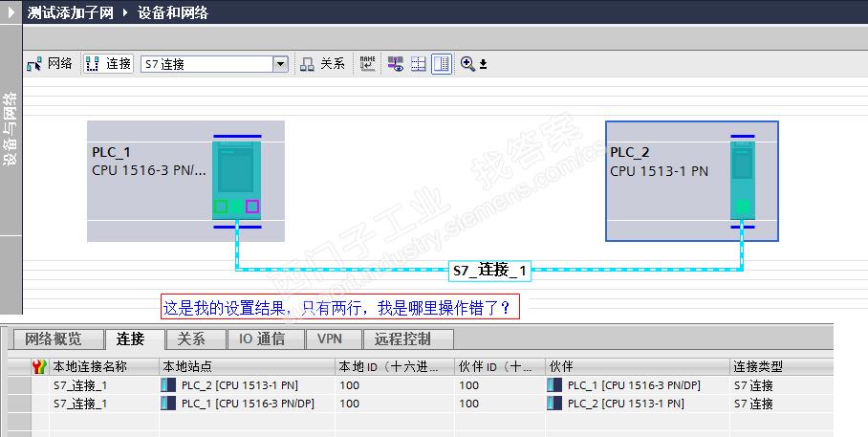Click the NAME assign device name icon

[368, 63]
